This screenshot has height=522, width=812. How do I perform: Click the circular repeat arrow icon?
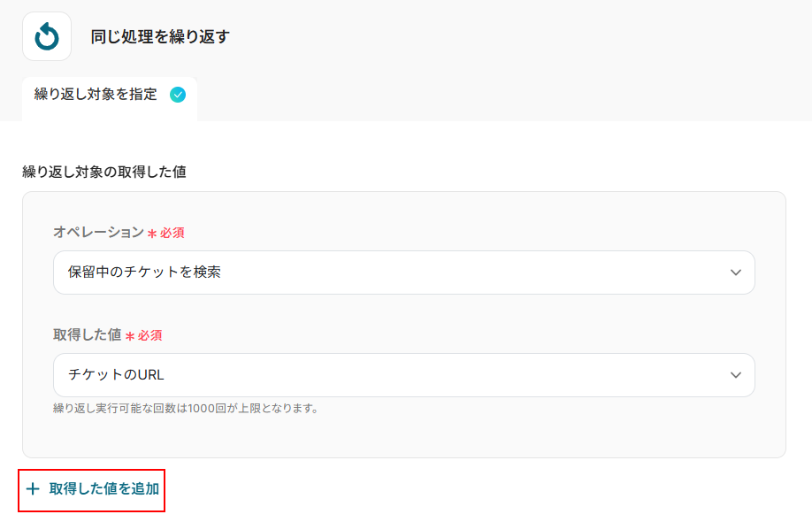[x=46, y=36]
